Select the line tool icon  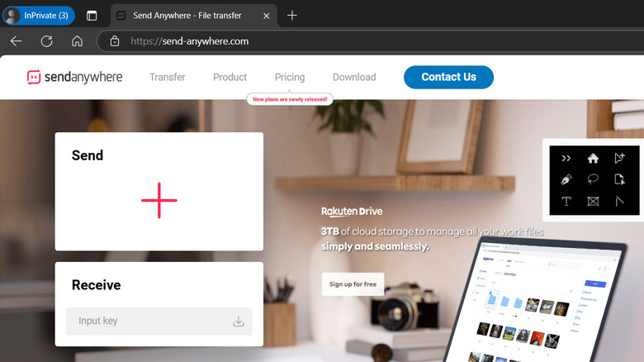(x=619, y=201)
